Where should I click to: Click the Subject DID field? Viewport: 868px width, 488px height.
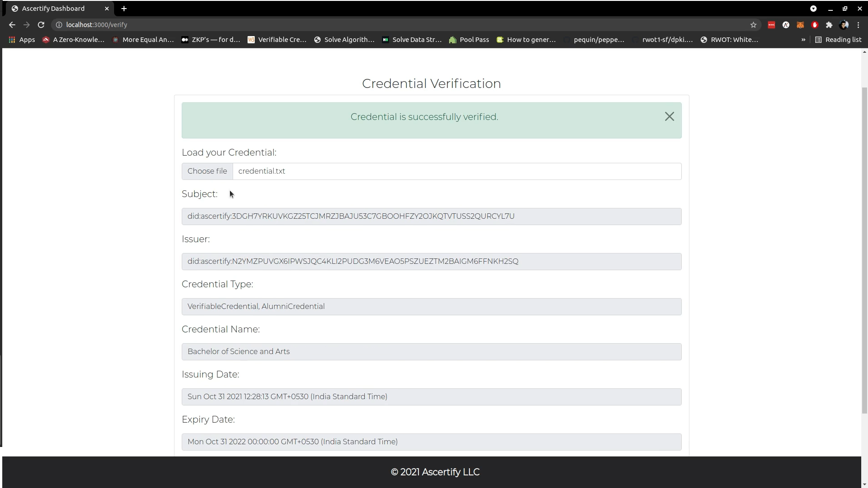coord(432,216)
